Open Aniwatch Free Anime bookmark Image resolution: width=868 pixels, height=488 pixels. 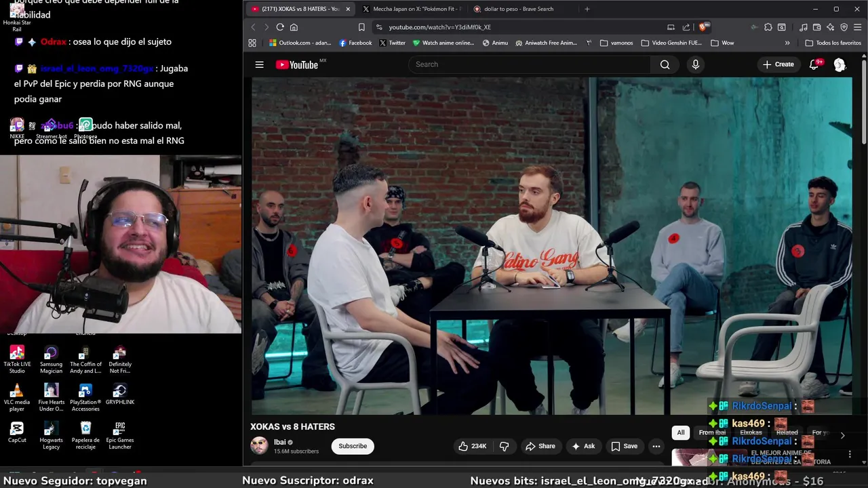[x=546, y=43]
